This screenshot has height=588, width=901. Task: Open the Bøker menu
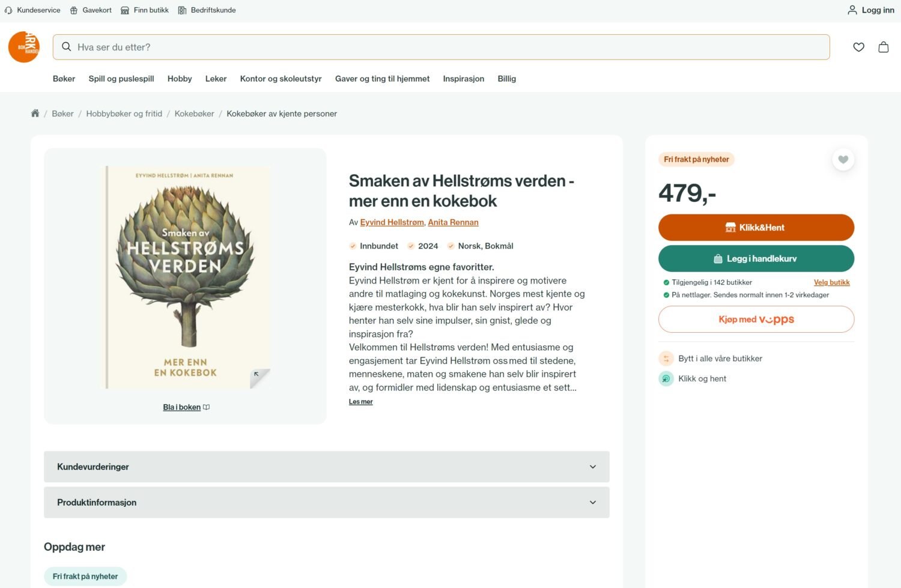[x=64, y=79]
